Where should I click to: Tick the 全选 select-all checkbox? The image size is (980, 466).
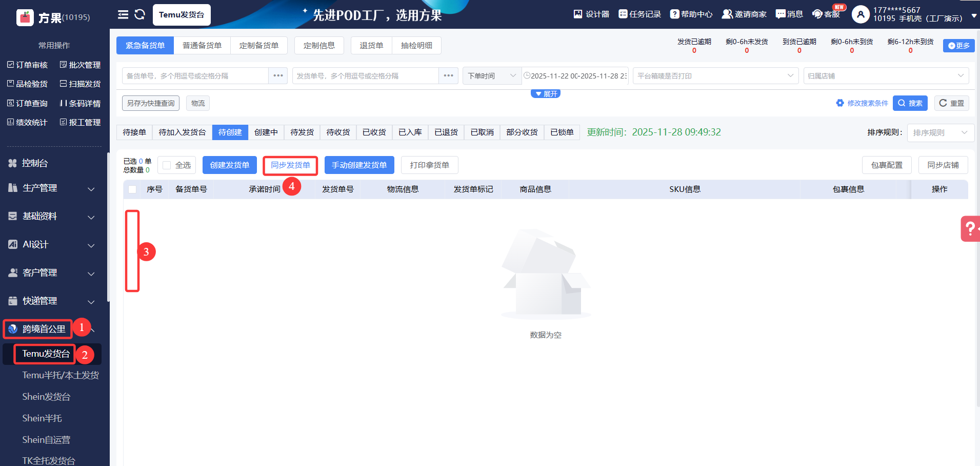coord(167,165)
